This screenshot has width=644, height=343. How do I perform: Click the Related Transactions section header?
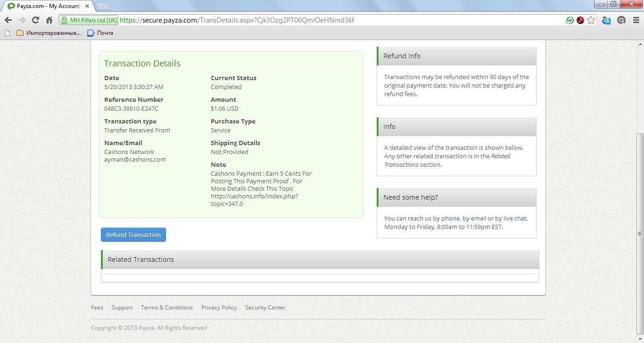tap(320, 260)
